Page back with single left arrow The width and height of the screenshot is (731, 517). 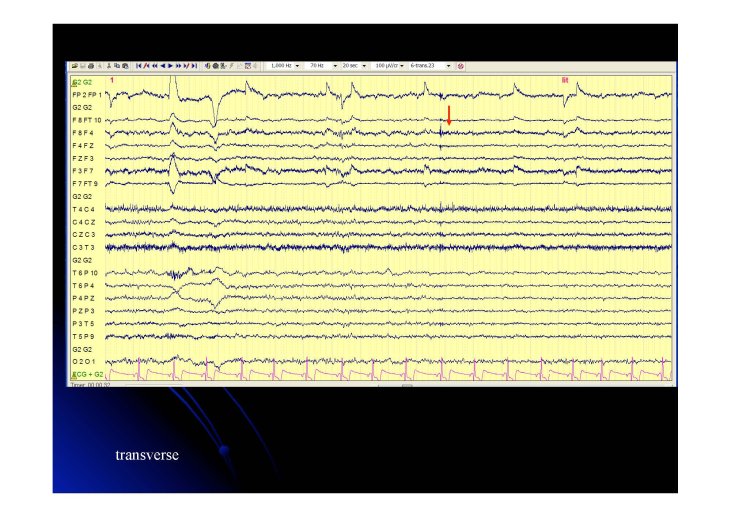click(x=163, y=66)
